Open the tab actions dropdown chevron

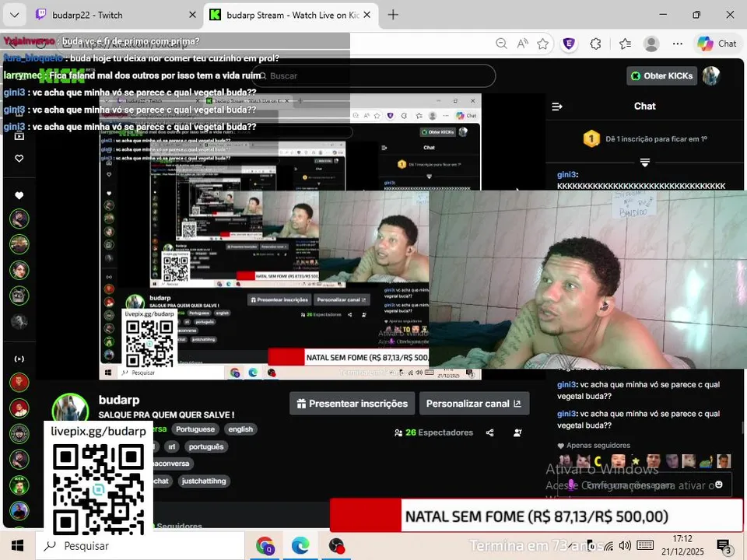click(14, 15)
